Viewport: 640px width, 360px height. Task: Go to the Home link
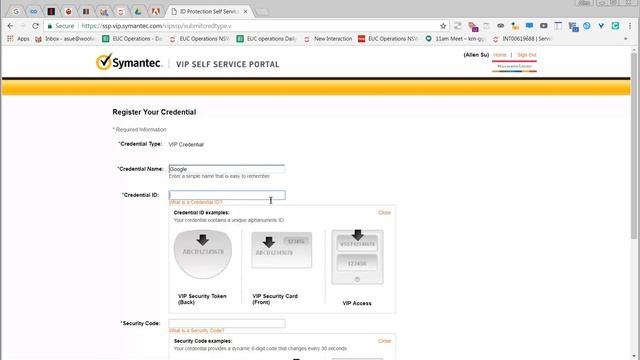(x=499, y=55)
